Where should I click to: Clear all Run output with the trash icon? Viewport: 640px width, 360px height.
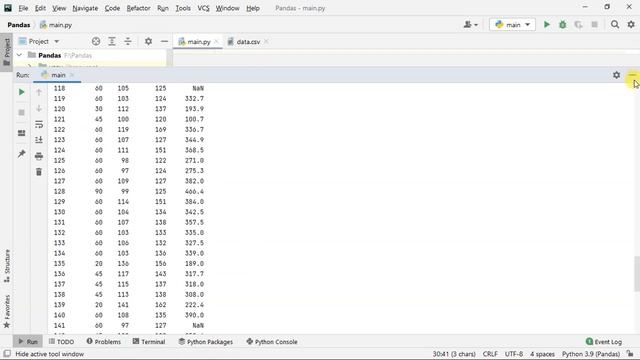[39, 172]
